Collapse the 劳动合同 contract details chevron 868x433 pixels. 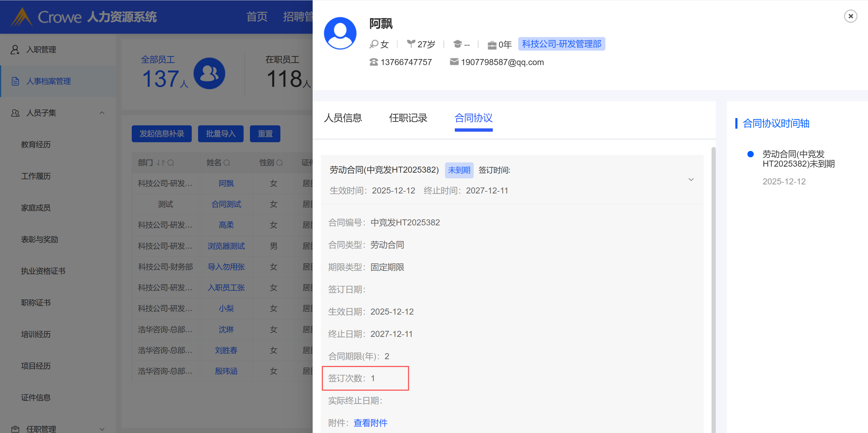point(691,180)
